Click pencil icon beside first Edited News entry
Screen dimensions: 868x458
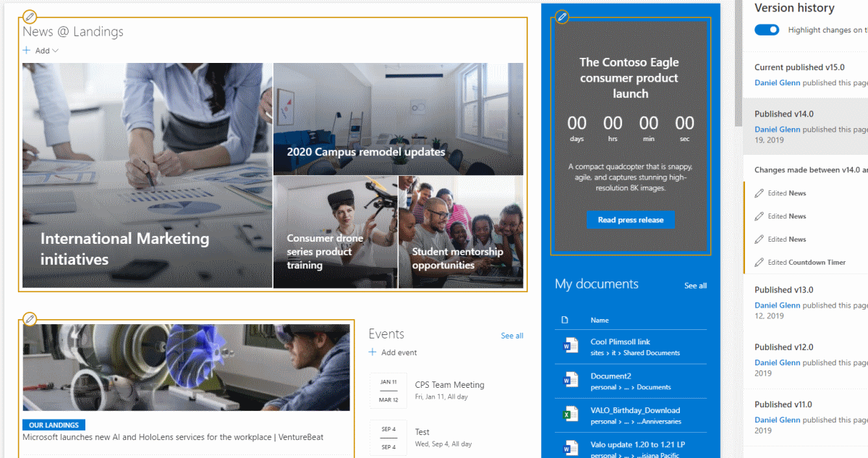pos(759,192)
